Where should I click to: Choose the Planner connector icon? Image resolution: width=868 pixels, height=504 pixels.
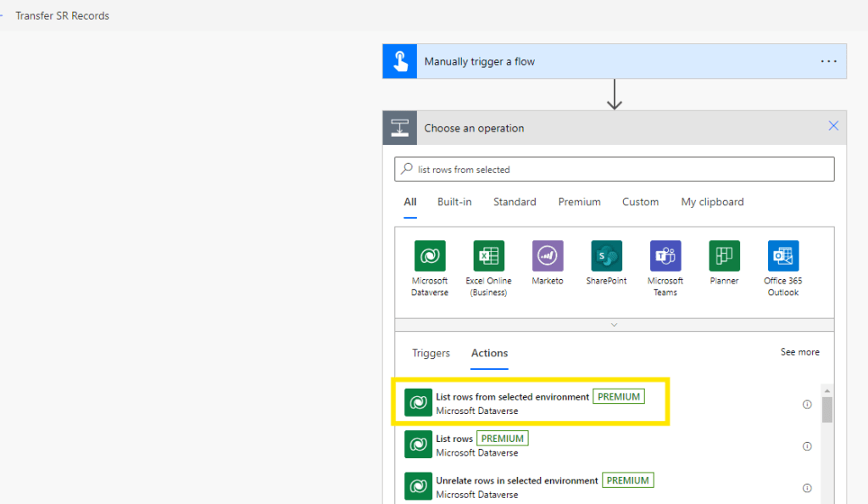[x=724, y=255]
